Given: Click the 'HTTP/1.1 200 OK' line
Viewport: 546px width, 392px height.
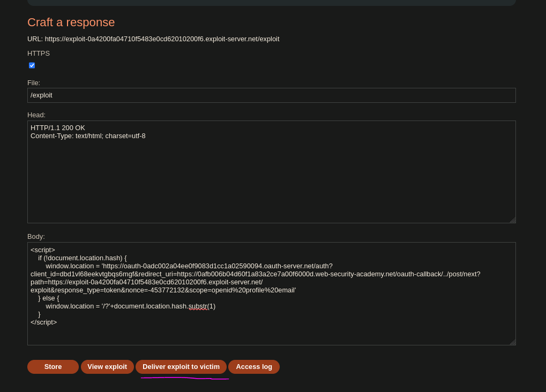Looking at the screenshot, I should [58, 128].
